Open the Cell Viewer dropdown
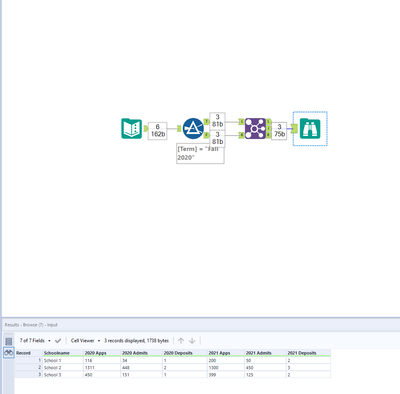 [x=85, y=341]
